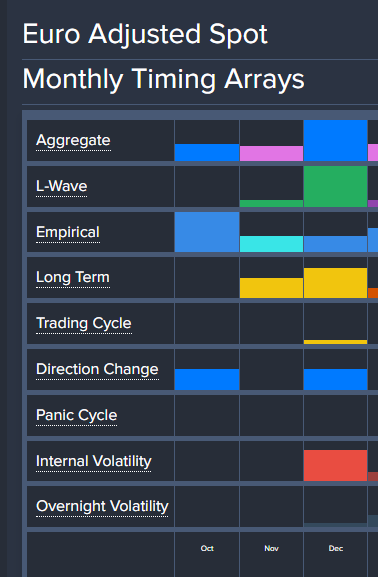Image resolution: width=378 pixels, height=577 pixels.
Task: Click the Internal Volatility label
Action: point(94,461)
